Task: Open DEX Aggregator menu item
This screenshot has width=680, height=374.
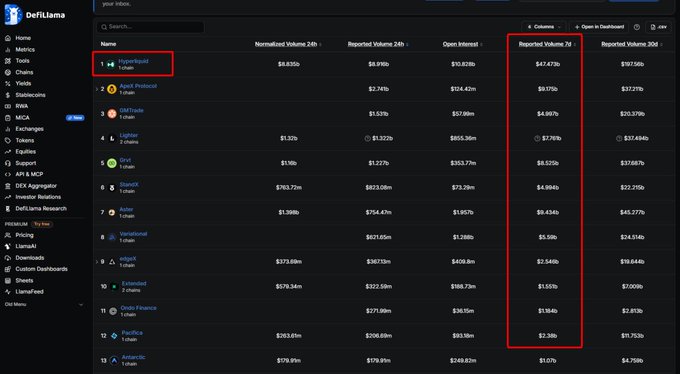Action: click(x=36, y=186)
